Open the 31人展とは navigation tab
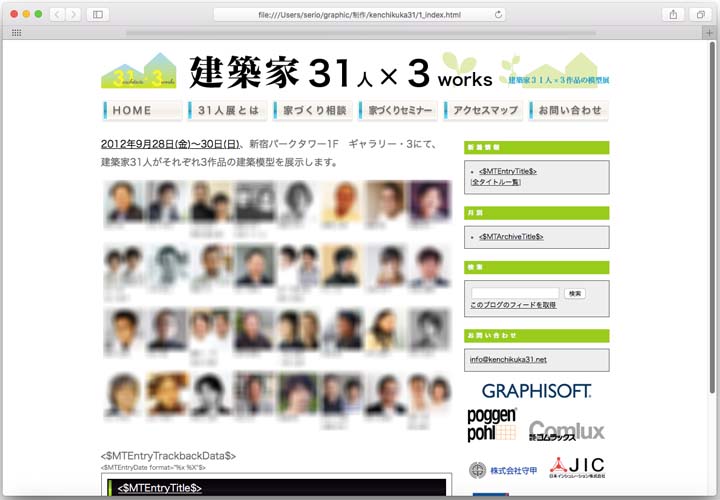The height and width of the screenshot is (500, 720). (227, 111)
